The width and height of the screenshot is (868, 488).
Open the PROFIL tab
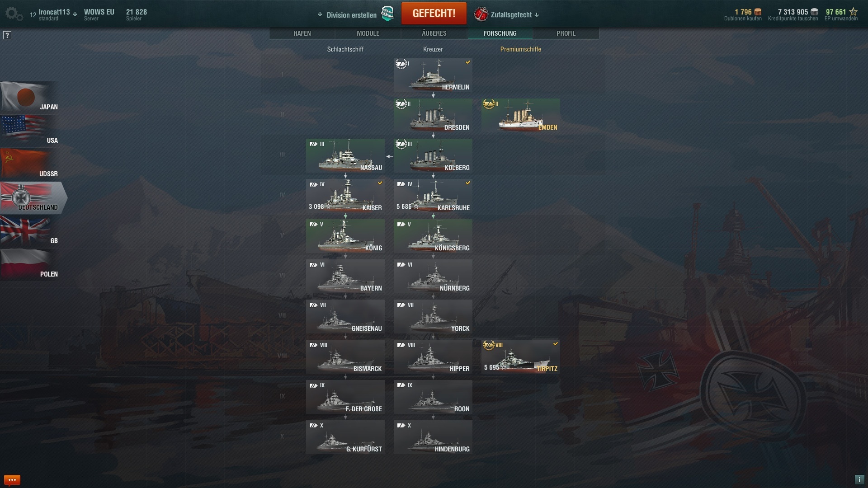pyautogui.click(x=566, y=33)
